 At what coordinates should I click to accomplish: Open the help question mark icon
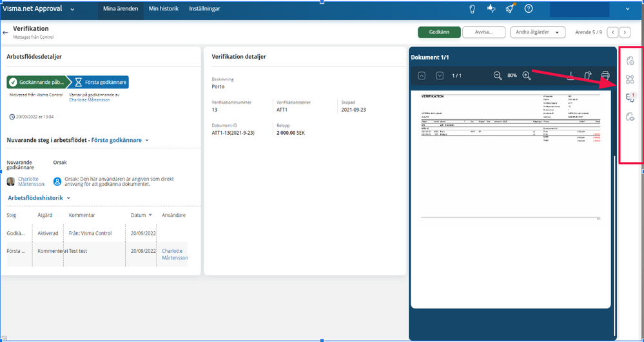[529, 8]
